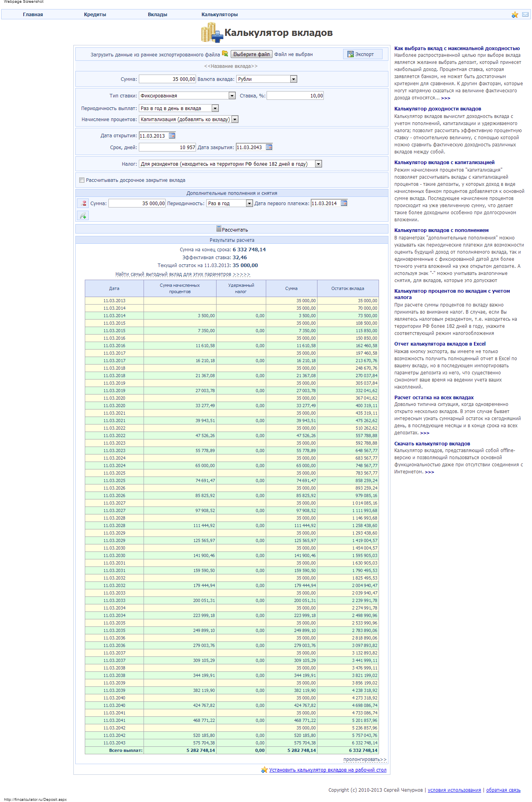532x802 pixels.
Task: Click the load-file folder icon
Action: 225,54
